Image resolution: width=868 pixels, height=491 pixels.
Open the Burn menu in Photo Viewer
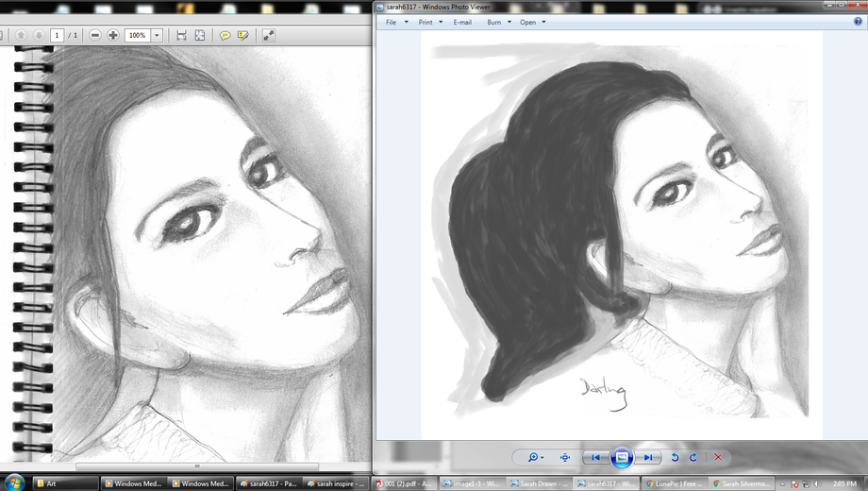498,22
